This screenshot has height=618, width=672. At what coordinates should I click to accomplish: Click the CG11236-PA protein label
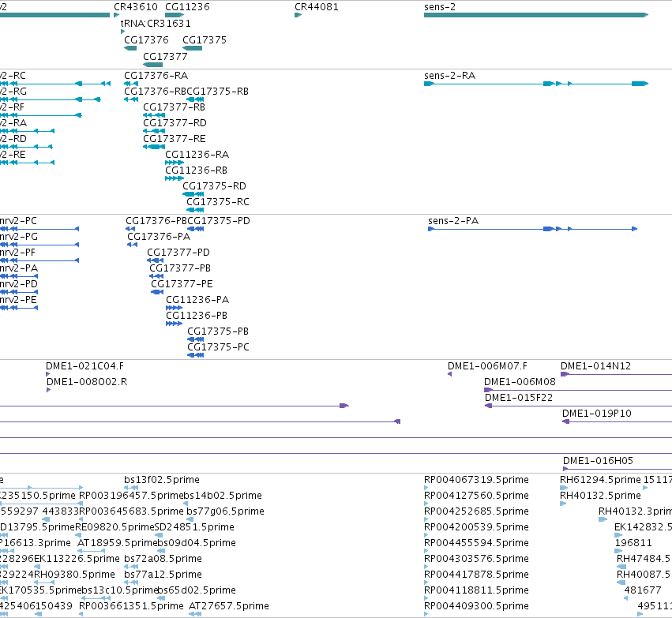pos(197,299)
